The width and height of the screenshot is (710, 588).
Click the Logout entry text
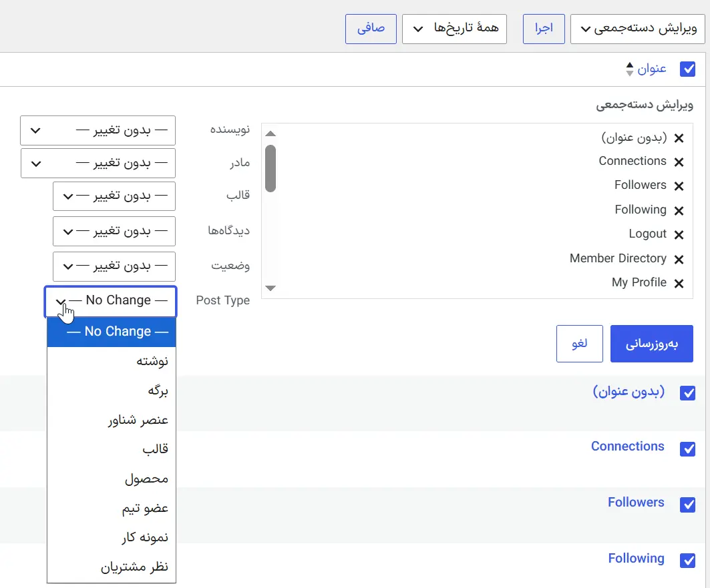[647, 234]
